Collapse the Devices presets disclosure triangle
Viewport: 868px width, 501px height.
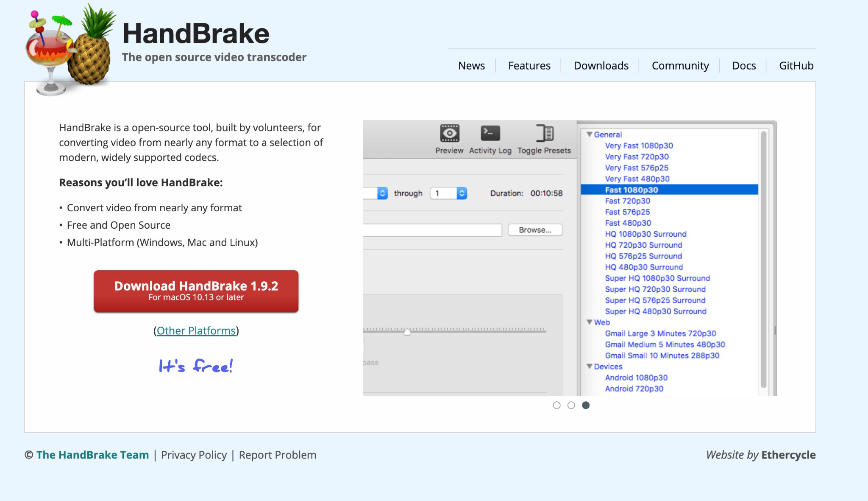click(589, 366)
